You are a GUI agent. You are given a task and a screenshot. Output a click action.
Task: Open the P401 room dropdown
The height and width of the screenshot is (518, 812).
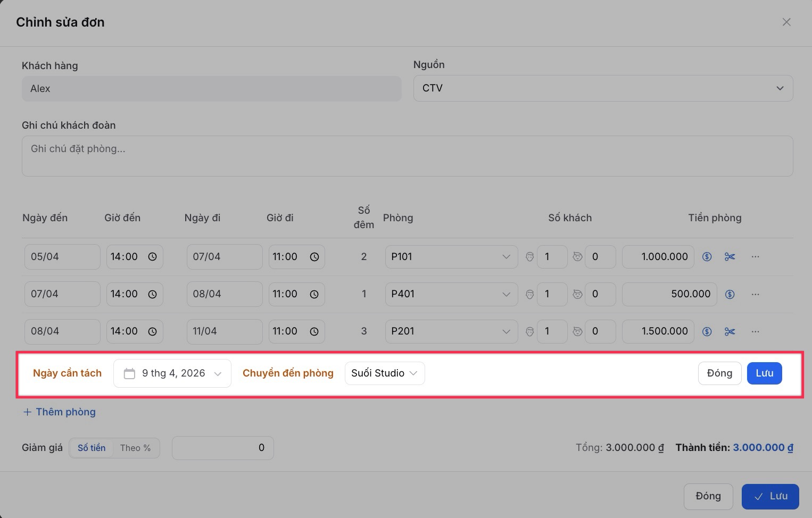(451, 294)
